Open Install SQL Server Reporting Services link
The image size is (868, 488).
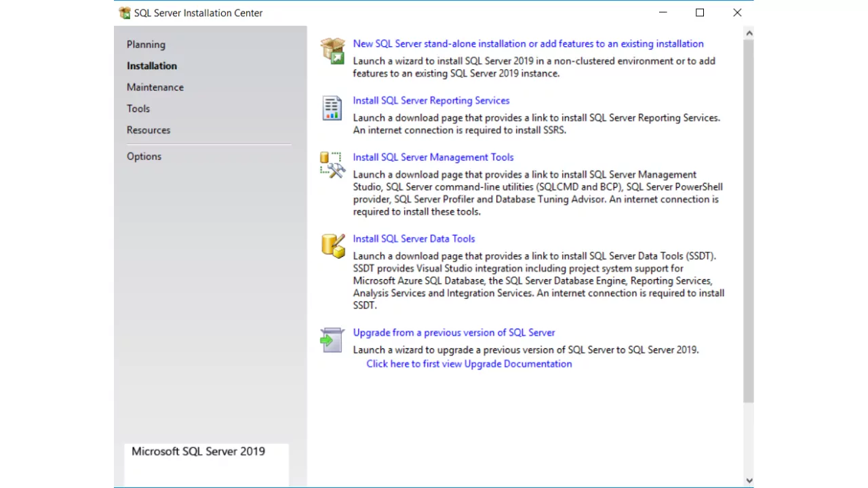[x=431, y=100]
